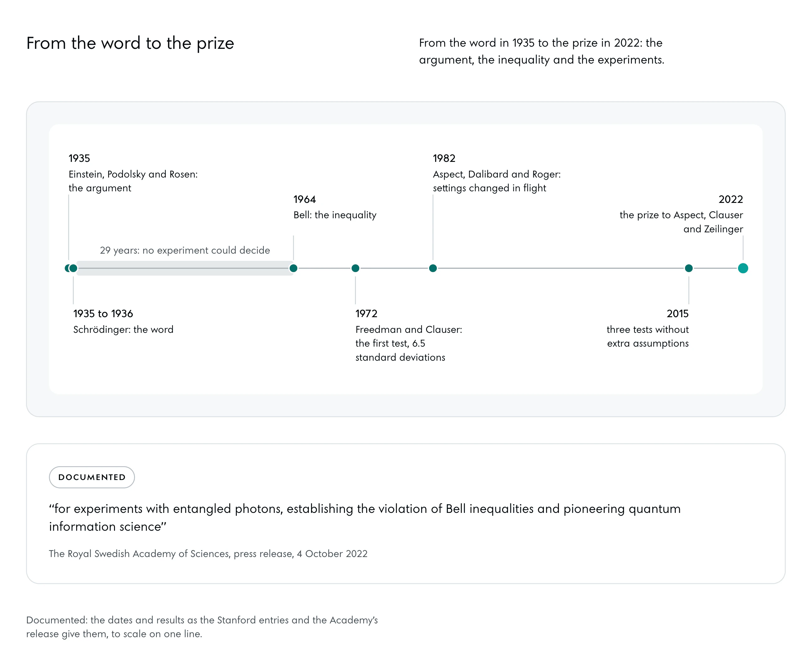Click the Nobel citation quote text
The height and width of the screenshot is (671, 812).
point(365,517)
